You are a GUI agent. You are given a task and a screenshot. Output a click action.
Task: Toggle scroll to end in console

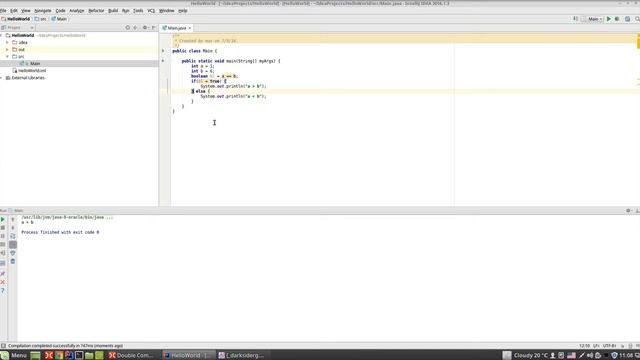pos(13,244)
